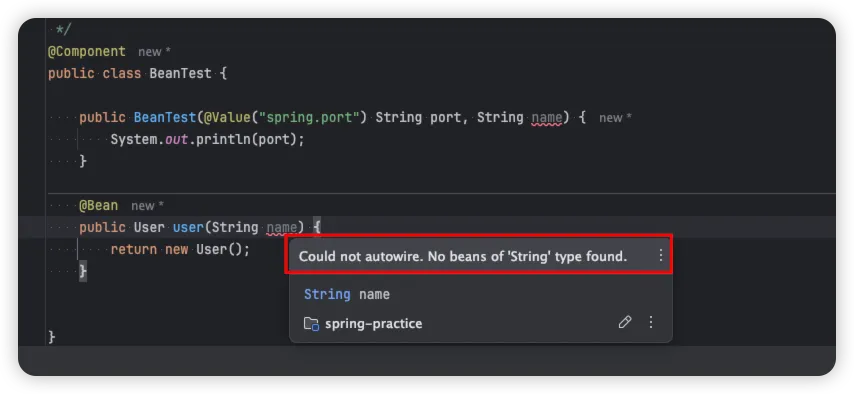854x394 pixels.
Task: Click the 'Could not autowire' error message text
Action: coord(463,256)
